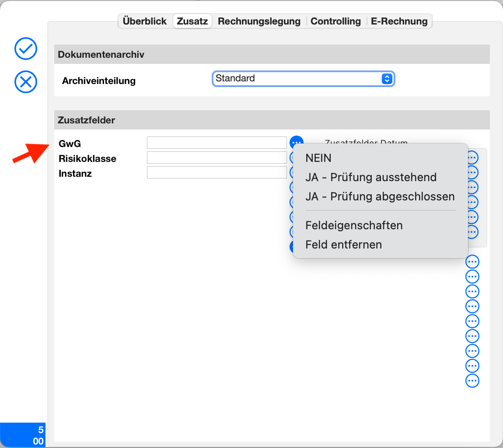Open Feldeigenschaften from the popup menu
The image size is (503, 448).
pos(354,225)
